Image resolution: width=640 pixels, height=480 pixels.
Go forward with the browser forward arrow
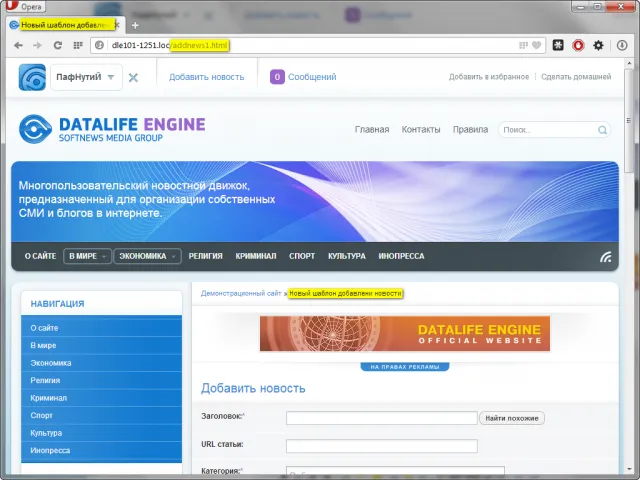coord(37,45)
